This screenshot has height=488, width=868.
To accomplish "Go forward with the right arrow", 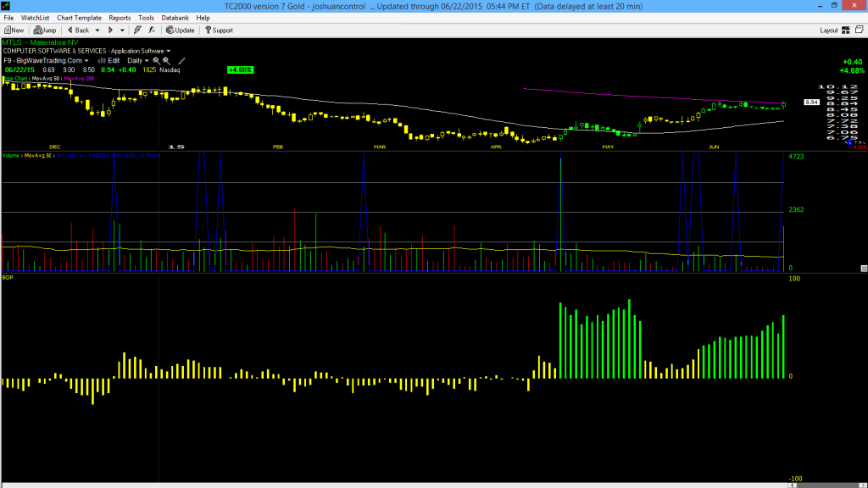I will point(110,30).
